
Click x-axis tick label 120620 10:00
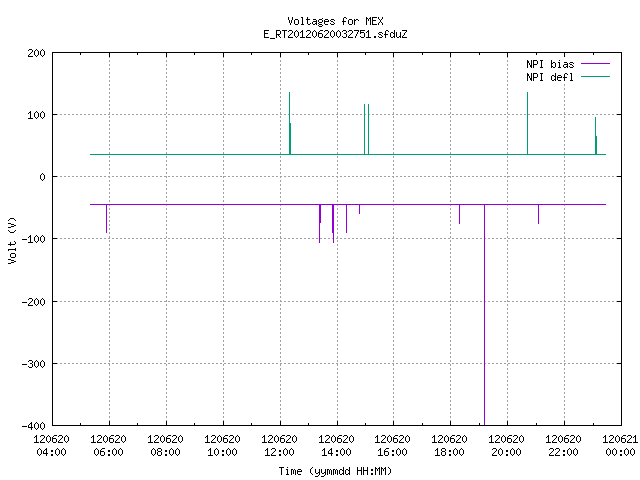222,446
